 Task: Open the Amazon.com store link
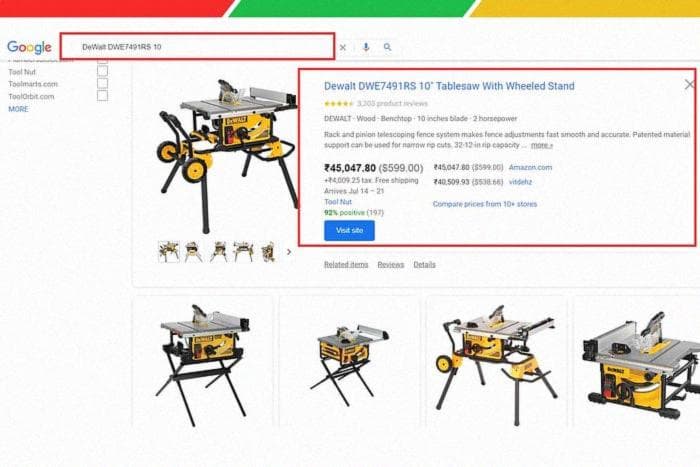tap(530, 167)
